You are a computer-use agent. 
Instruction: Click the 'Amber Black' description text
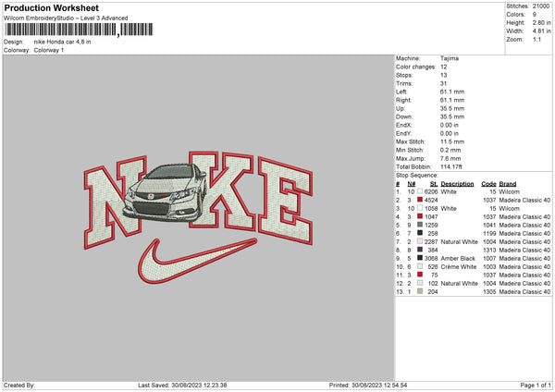[x=458, y=258]
